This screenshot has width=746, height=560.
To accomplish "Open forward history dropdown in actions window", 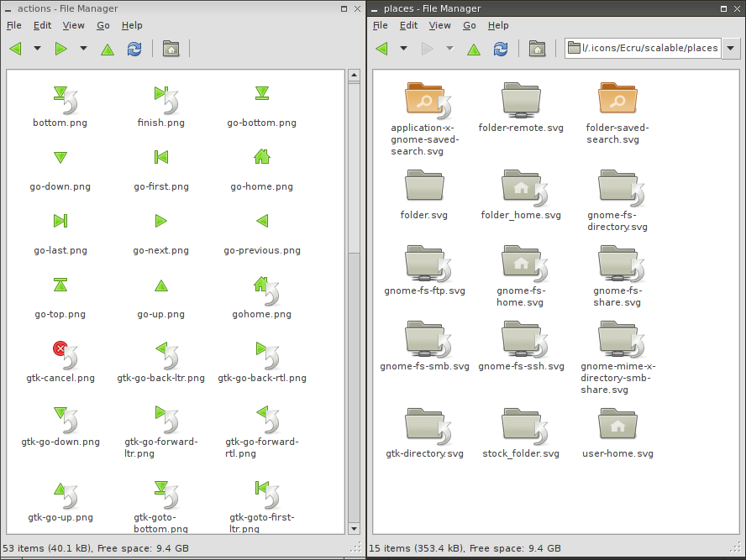I will [83, 49].
